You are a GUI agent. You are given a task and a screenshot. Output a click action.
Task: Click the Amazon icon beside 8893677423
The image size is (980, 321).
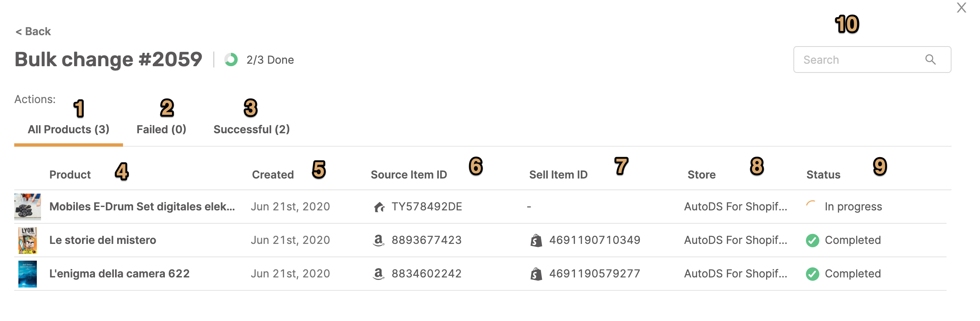[x=378, y=240]
